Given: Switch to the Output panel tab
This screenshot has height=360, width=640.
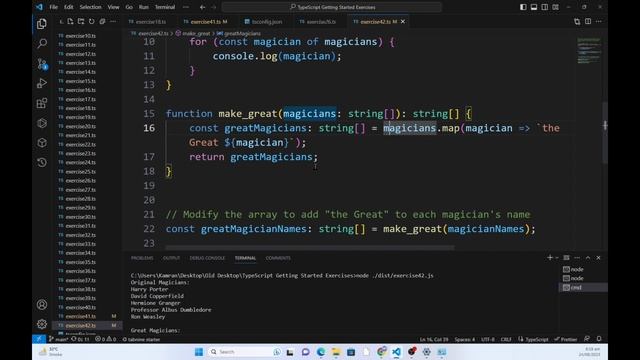Looking at the screenshot, I should click(x=171, y=258).
